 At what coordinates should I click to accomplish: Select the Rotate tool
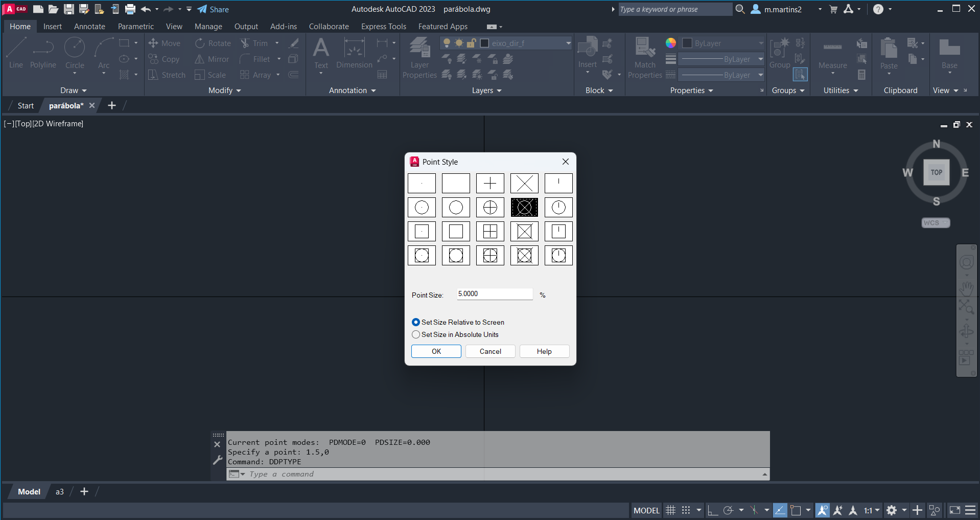213,43
